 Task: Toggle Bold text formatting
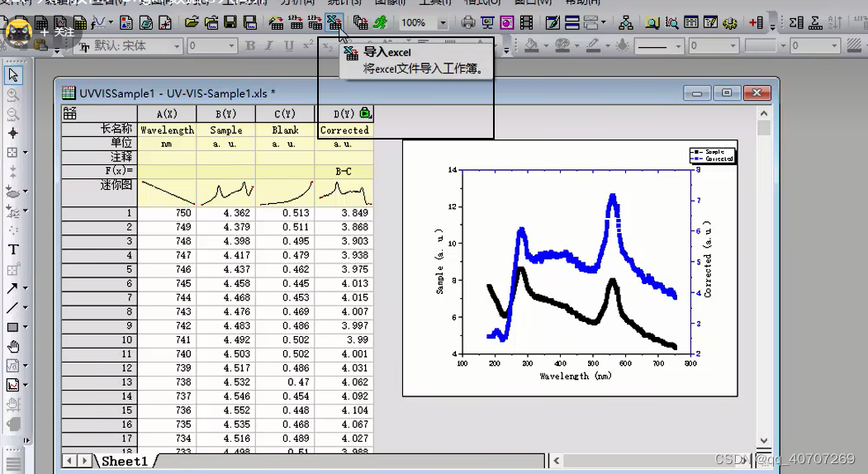[250, 46]
